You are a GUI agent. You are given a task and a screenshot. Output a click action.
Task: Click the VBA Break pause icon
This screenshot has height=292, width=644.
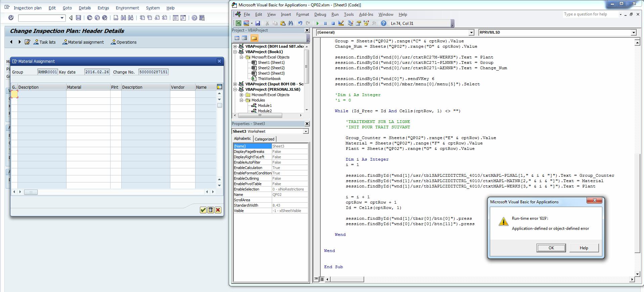click(325, 23)
